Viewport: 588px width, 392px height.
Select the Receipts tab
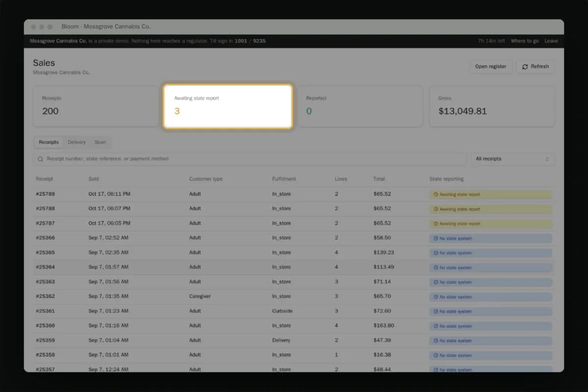pos(49,142)
